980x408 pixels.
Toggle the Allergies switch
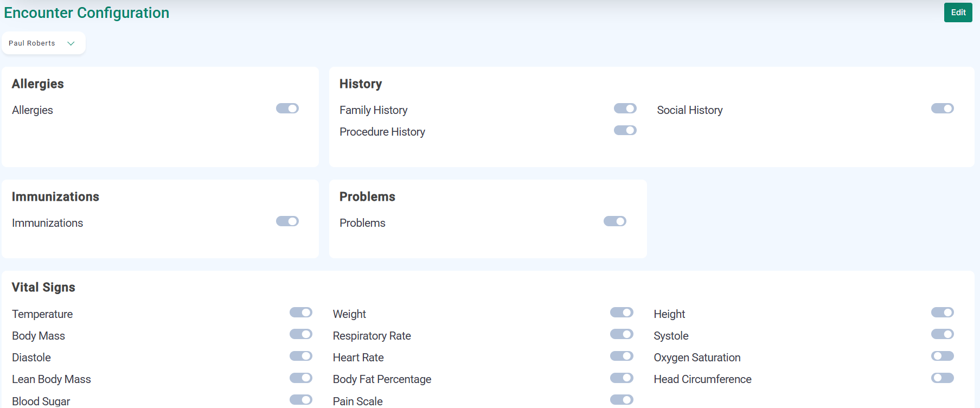(287, 109)
